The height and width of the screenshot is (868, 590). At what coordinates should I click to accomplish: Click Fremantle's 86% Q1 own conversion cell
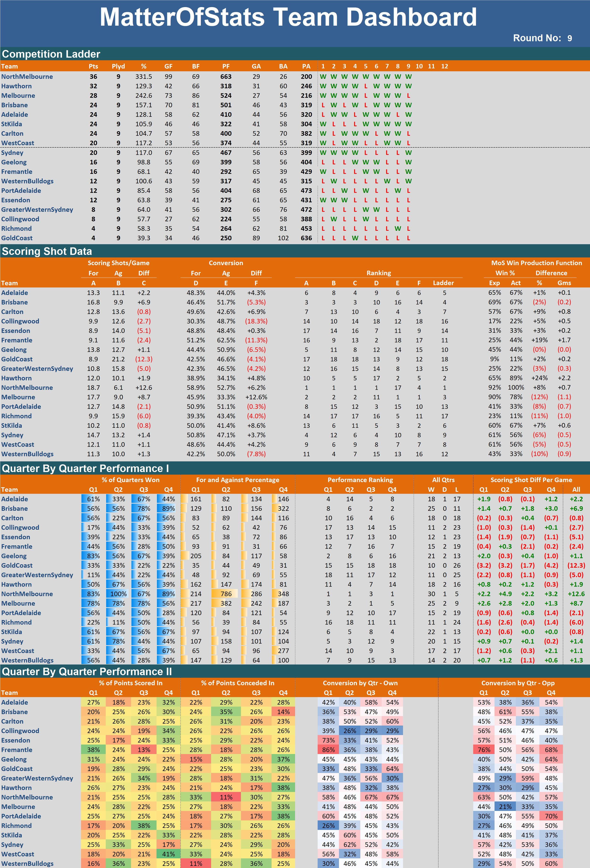pos(328,750)
